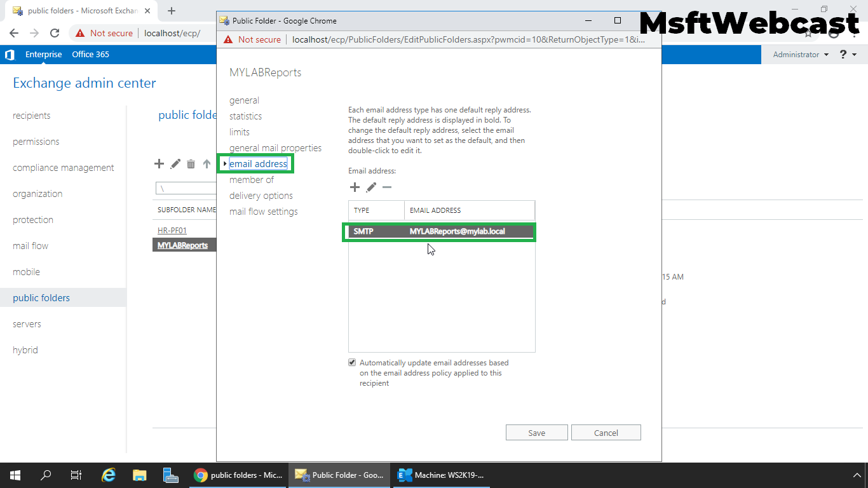The width and height of the screenshot is (868, 488).
Task: Refresh the Exchange admin center page
Action: coord(55,33)
